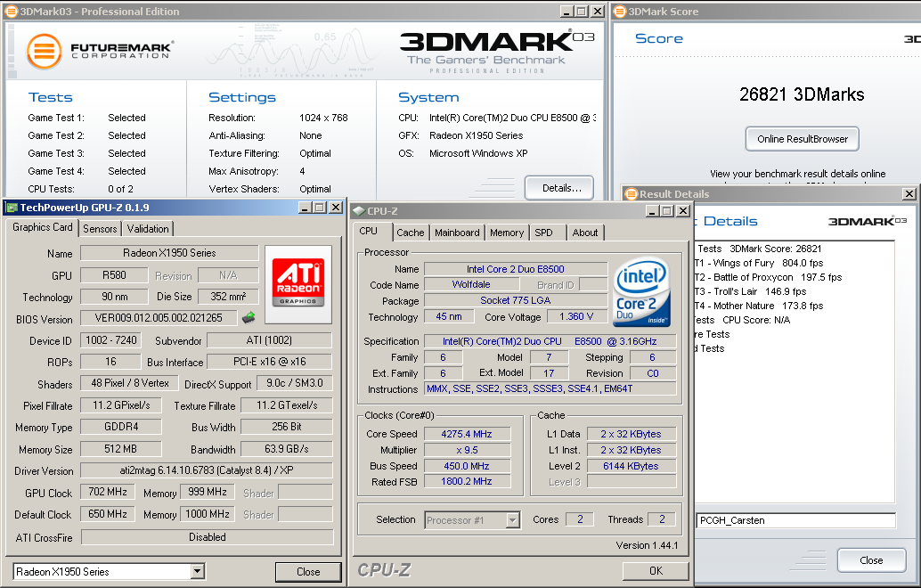Screen dimensions: 921x588
Task: Select the Graphics Card tab in GPU-Z
Action: coord(43,227)
